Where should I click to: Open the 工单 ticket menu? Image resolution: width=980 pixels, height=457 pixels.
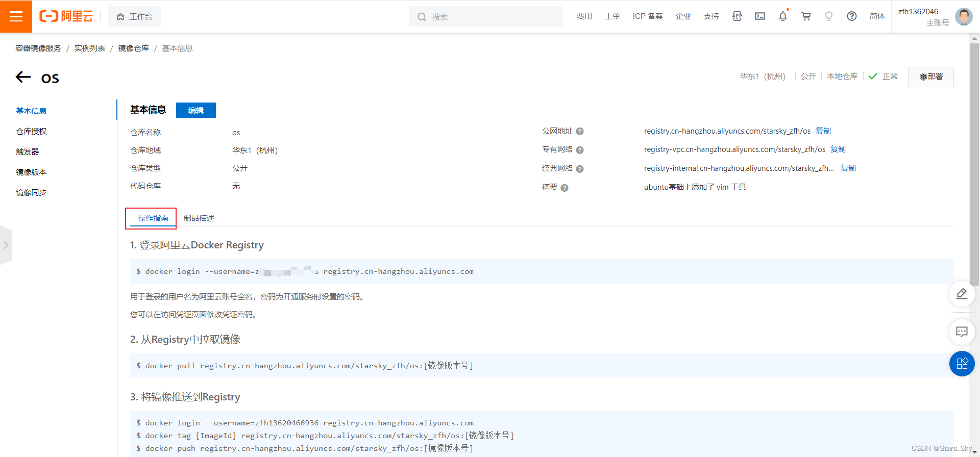click(612, 16)
